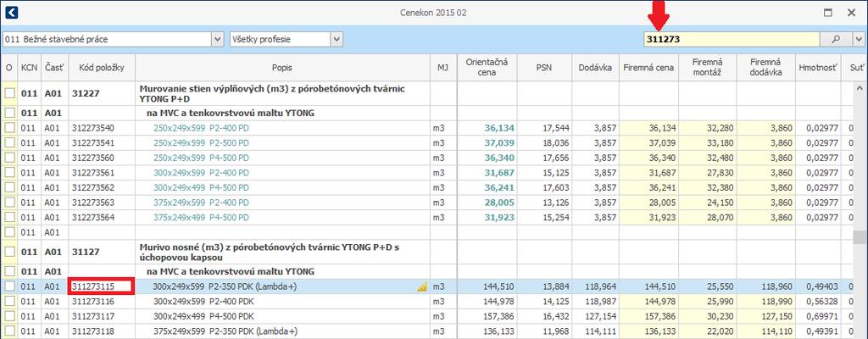
Task: Check the box for item 312273560
Action: point(9,158)
